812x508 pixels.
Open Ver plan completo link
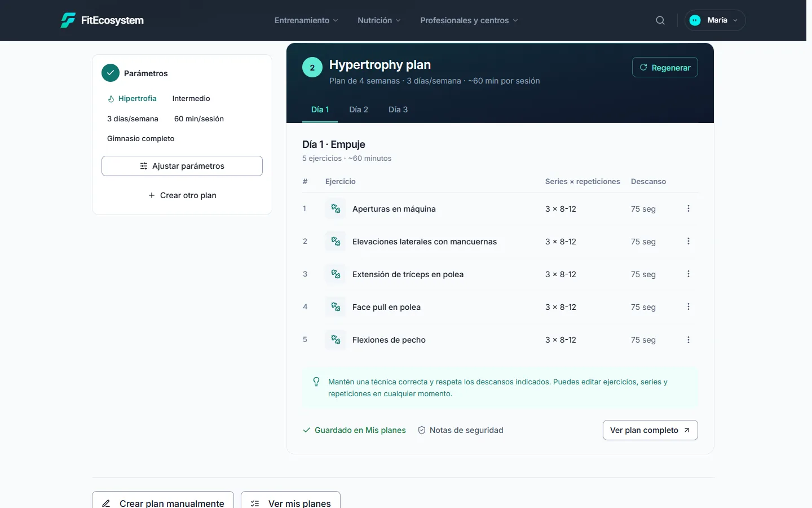[650, 430]
